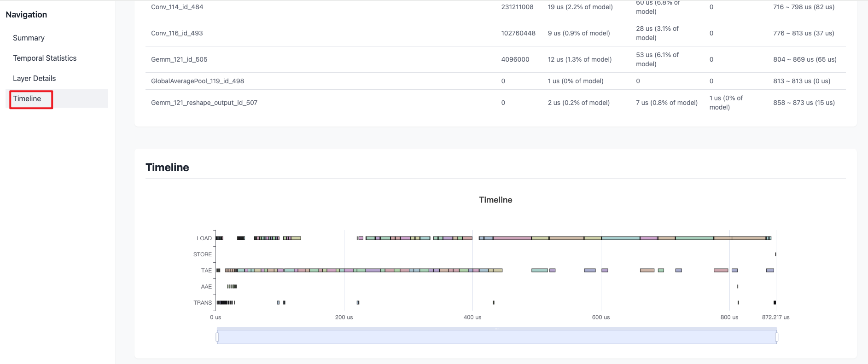The width and height of the screenshot is (868, 364).
Task: Click the long pink LOAD segment after 400 us
Action: (512, 238)
